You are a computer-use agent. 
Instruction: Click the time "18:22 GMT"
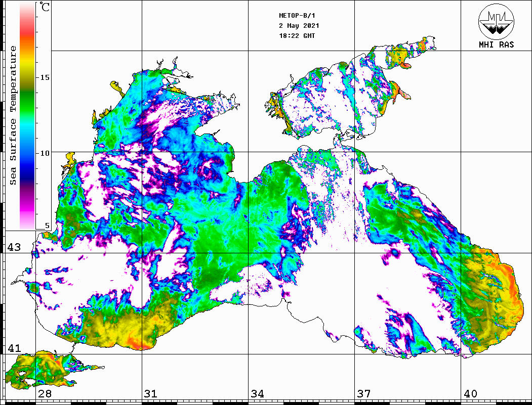(297, 35)
